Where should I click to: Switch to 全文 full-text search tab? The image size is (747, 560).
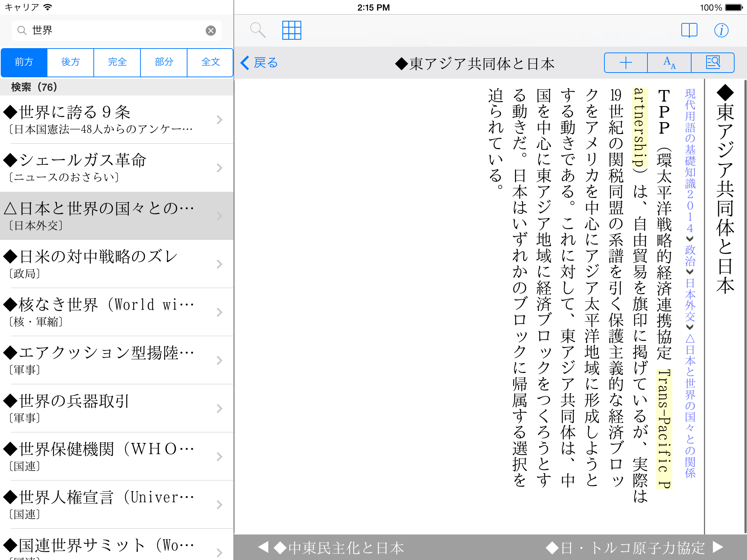[x=210, y=62]
